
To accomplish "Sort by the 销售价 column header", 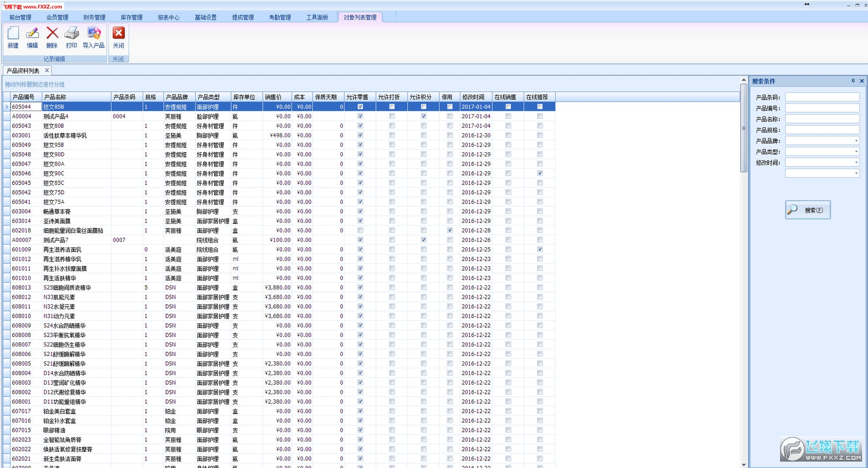I will pos(277,97).
